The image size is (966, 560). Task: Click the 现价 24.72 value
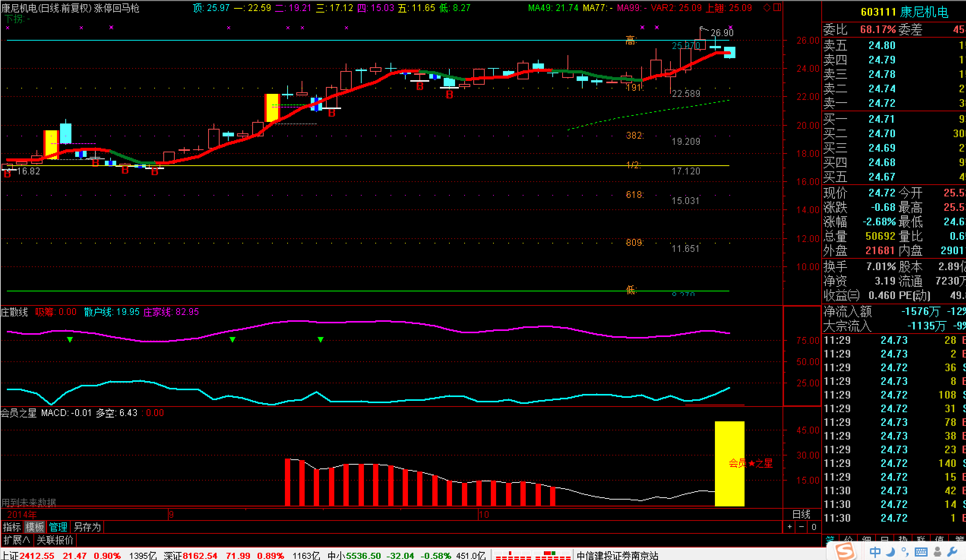point(882,193)
